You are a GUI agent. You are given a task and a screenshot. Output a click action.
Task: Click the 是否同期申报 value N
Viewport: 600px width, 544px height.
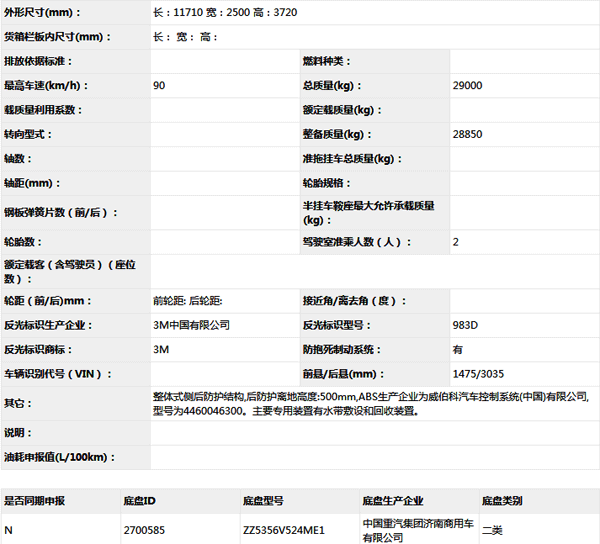click(x=9, y=530)
